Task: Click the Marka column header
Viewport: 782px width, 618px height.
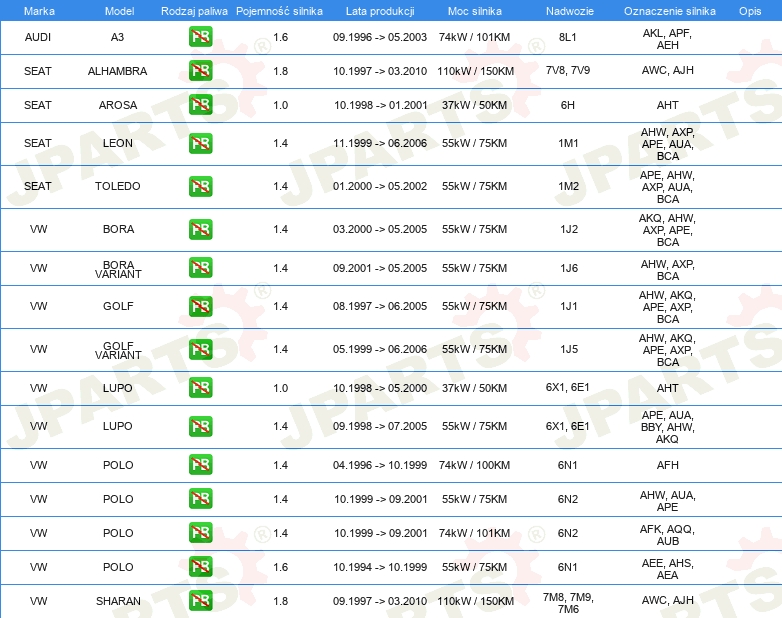Action: coord(39,11)
